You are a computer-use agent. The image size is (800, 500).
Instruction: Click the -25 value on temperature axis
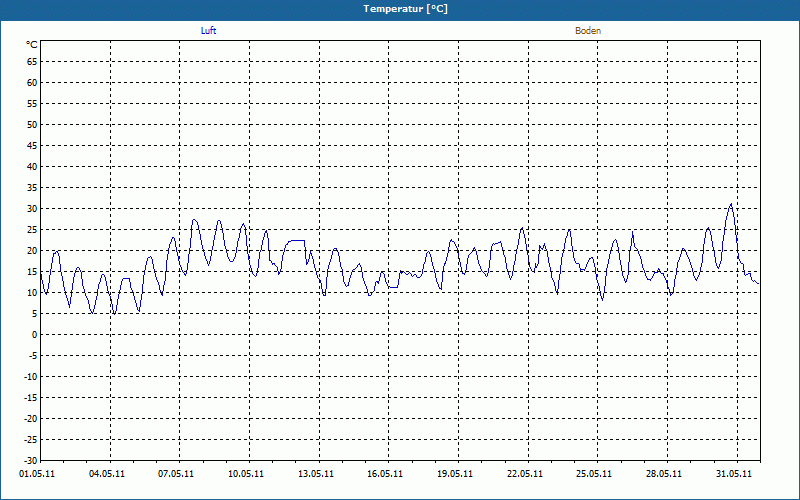(30, 440)
